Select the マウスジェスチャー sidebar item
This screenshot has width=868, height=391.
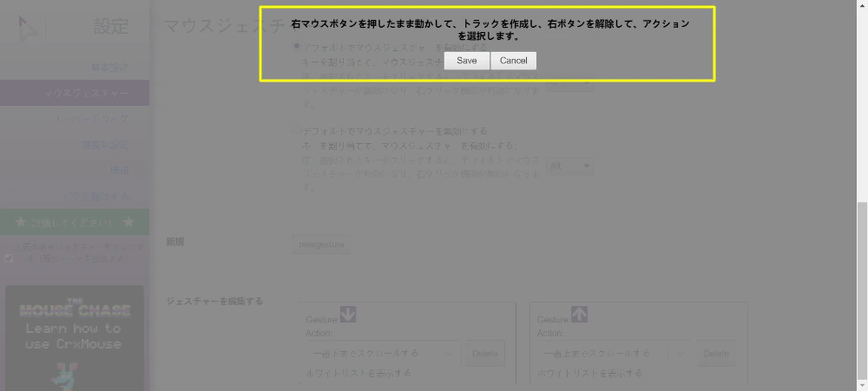75,93
